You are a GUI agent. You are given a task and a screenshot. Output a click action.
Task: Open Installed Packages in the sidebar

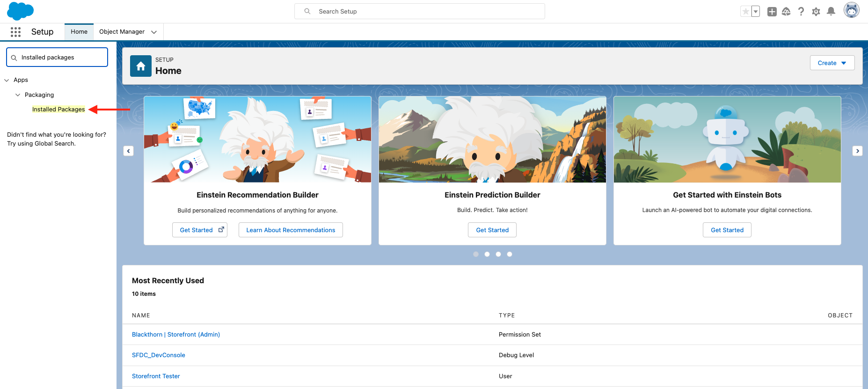(58, 110)
